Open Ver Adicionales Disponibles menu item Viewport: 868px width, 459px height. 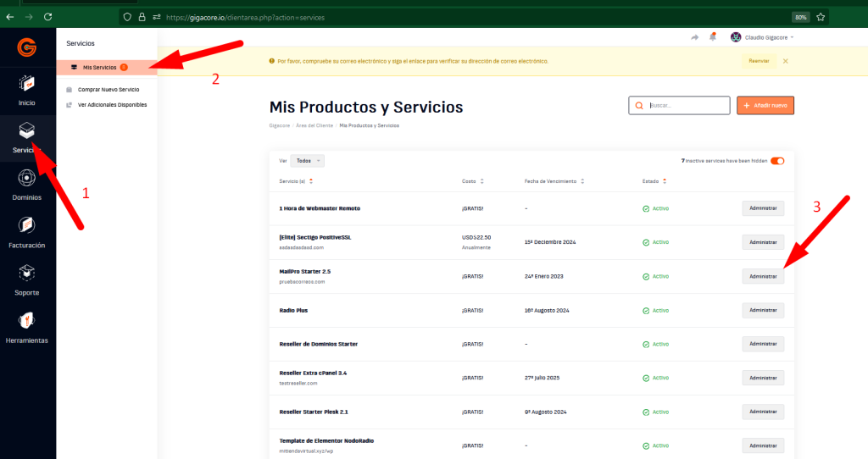pos(112,105)
